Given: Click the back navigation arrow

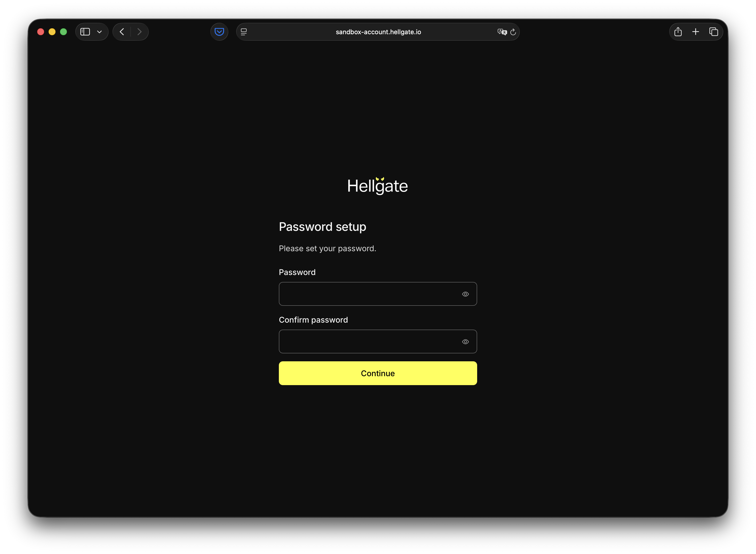Looking at the screenshot, I should [x=122, y=31].
